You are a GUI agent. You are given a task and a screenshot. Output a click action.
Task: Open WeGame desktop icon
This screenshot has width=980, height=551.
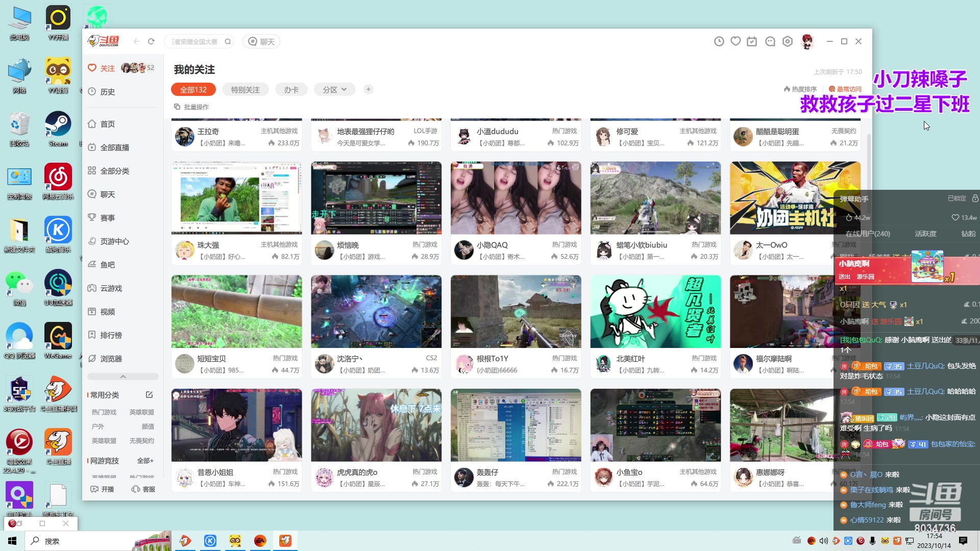(58, 341)
